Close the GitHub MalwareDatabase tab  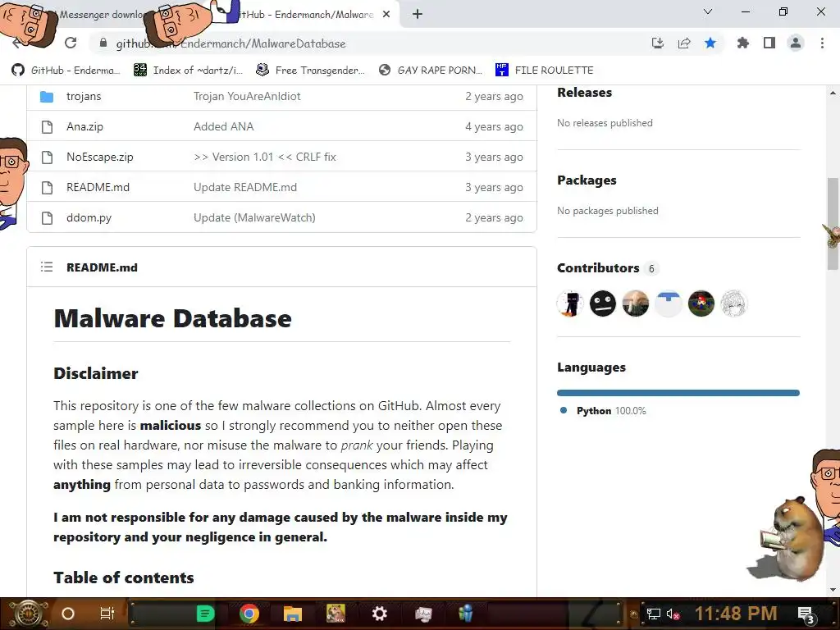click(386, 15)
